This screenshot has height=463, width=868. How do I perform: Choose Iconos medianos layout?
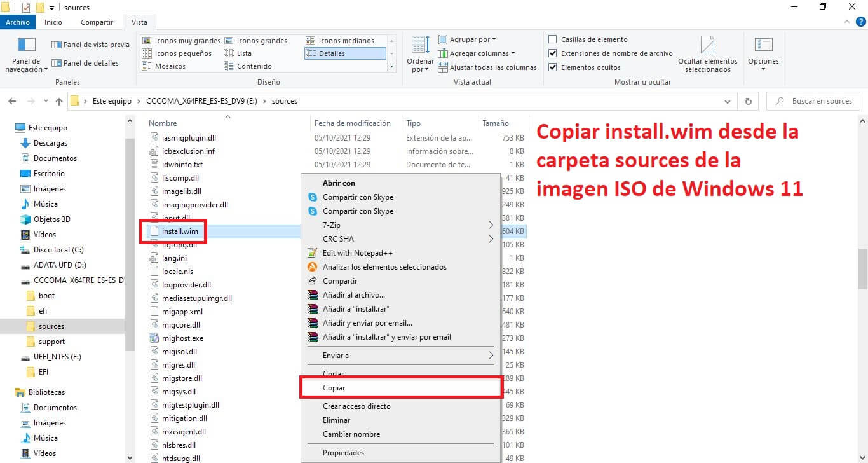coord(340,41)
